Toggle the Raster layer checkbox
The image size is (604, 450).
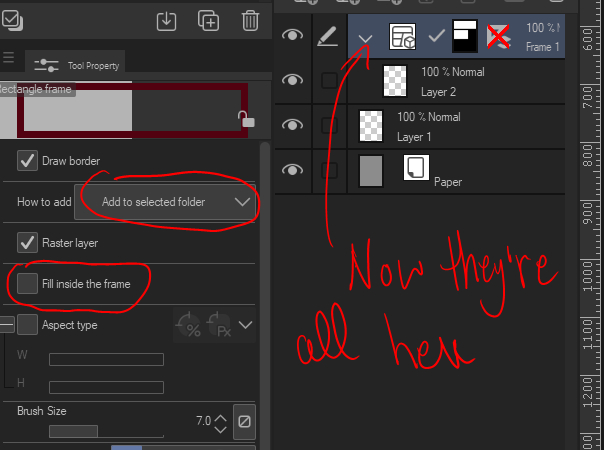[28, 242]
